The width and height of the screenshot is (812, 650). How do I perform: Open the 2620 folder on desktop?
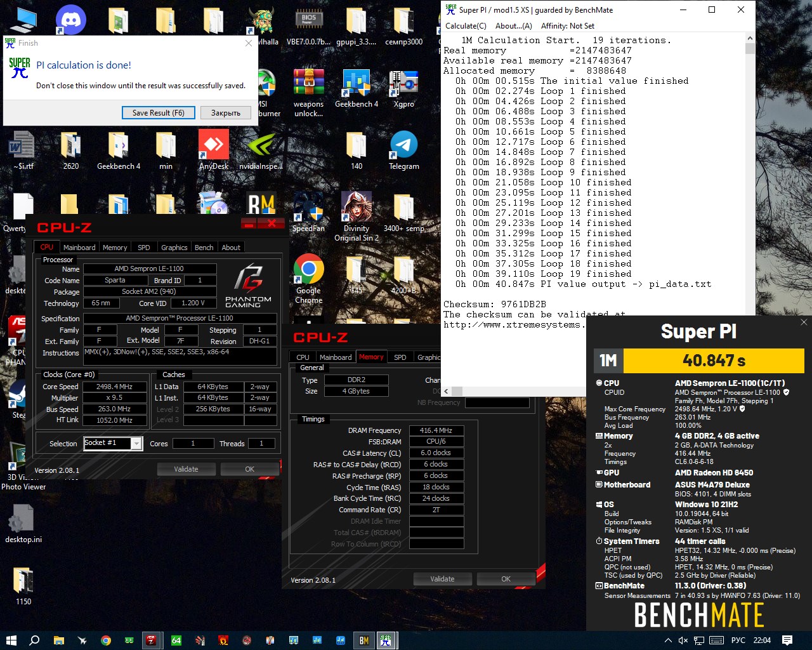[x=71, y=150]
